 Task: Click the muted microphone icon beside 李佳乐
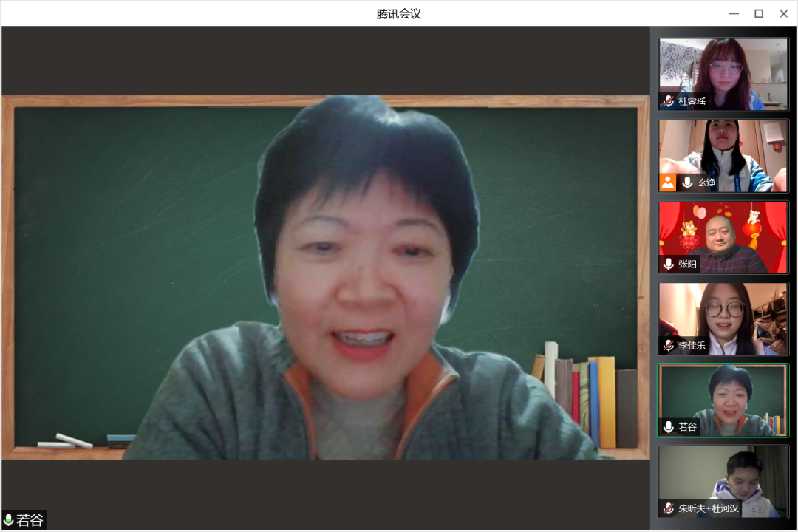tap(669, 345)
